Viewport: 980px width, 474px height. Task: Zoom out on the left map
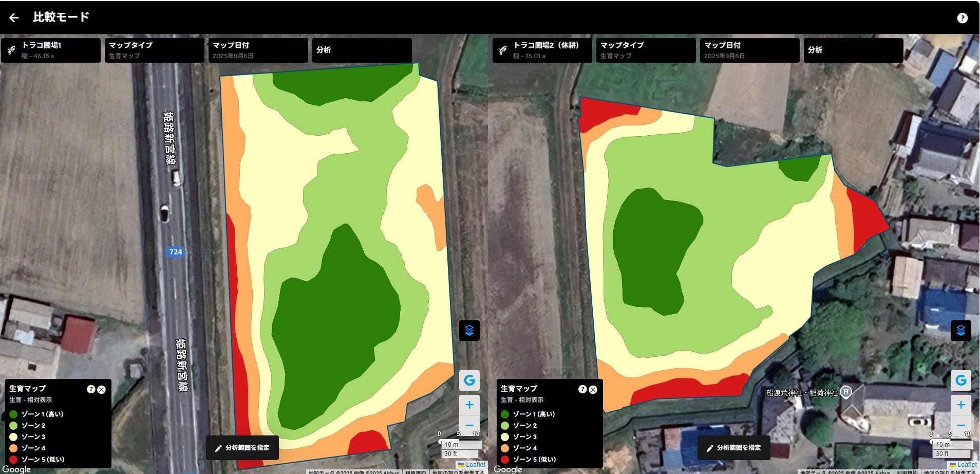click(469, 426)
